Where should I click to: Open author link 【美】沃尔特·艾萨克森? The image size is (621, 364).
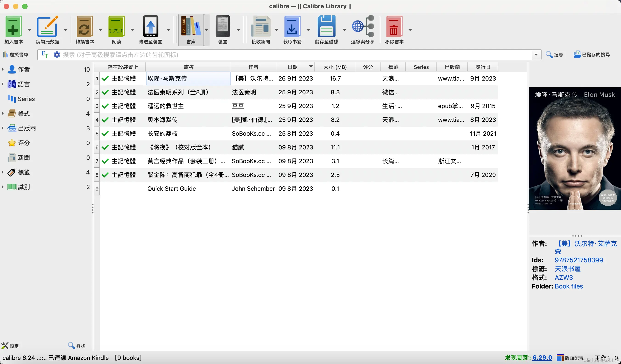pyautogui.click(x=585, y=247)
